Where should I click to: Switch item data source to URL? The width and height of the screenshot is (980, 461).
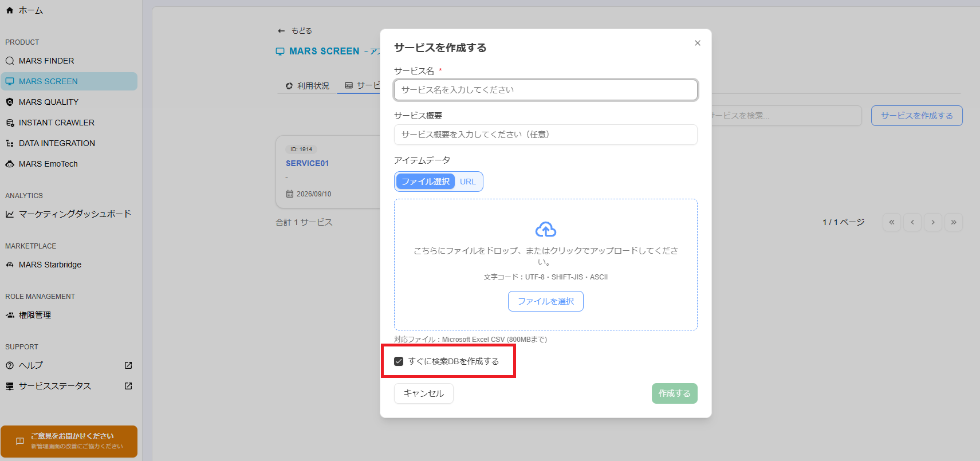click(x=468, y=182)
